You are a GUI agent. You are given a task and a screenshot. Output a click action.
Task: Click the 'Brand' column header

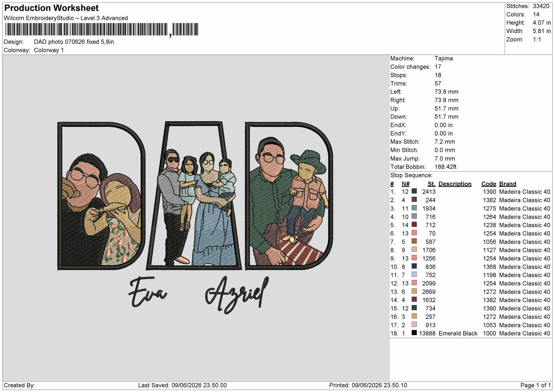(x=507, y=184)
